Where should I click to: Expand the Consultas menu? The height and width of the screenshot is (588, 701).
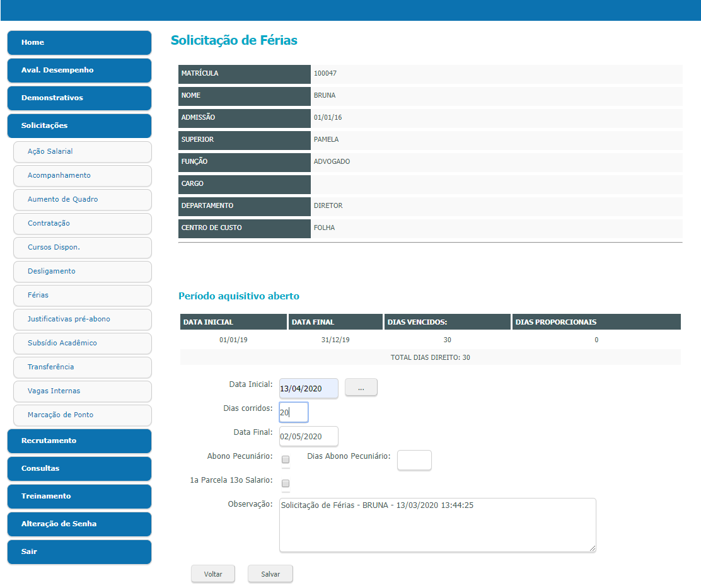coord(79,469)
